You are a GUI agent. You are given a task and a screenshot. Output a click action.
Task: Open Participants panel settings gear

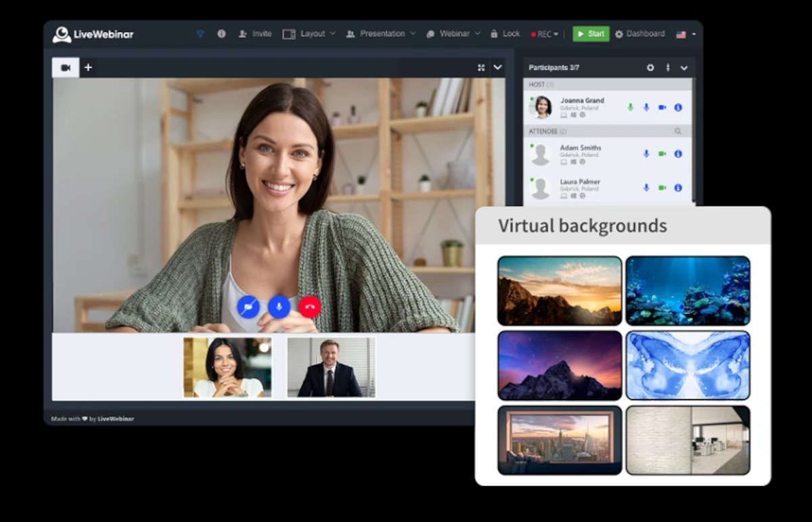tap(650, 68)
